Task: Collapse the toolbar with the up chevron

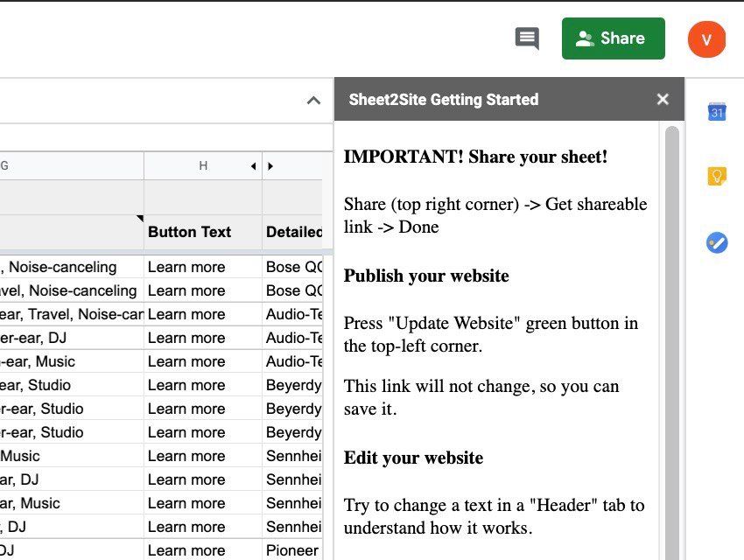Action: coord(313,101)
